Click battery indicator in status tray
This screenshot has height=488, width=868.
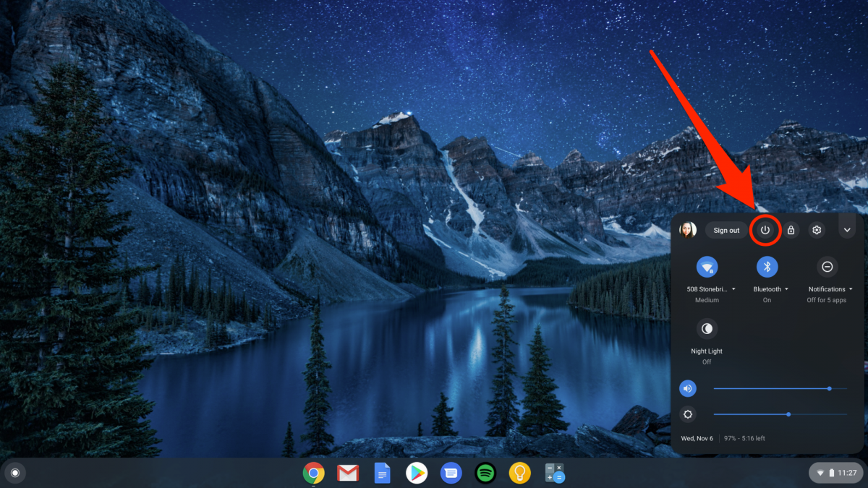832,474
